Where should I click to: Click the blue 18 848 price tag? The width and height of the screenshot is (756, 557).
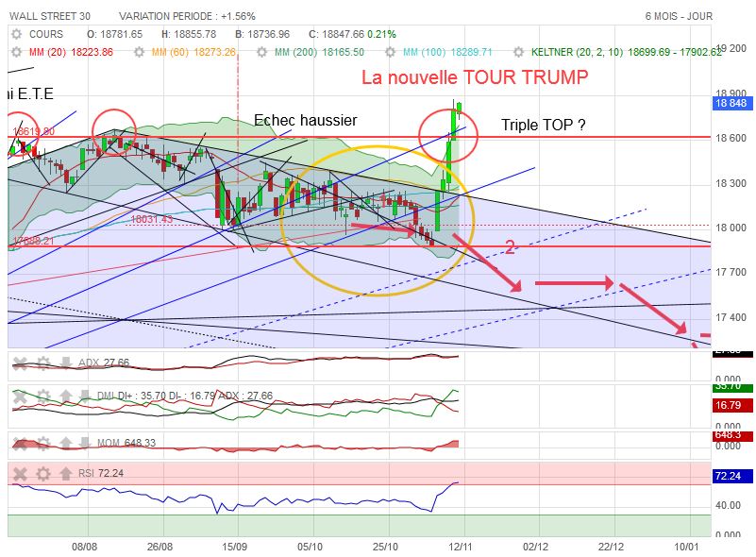731,103
